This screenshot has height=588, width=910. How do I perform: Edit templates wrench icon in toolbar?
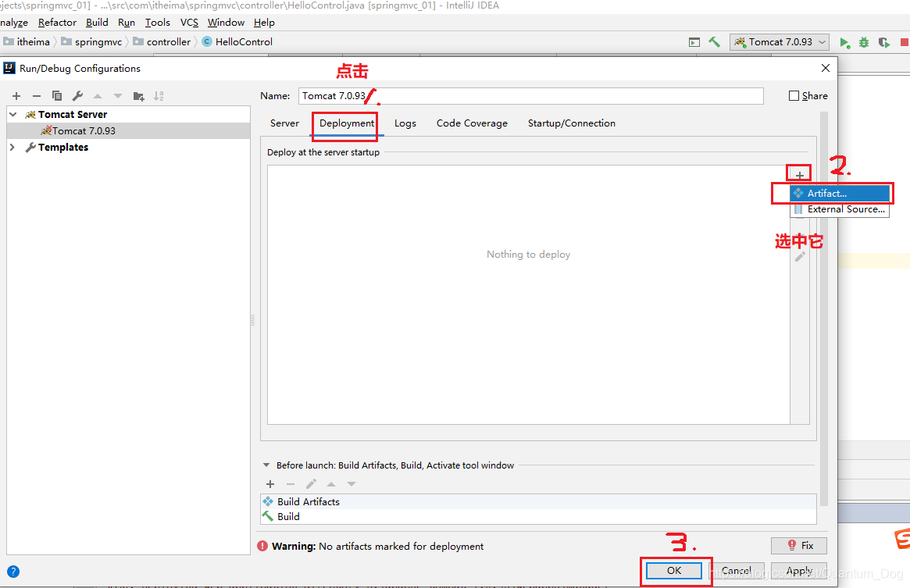coord(77,96)
